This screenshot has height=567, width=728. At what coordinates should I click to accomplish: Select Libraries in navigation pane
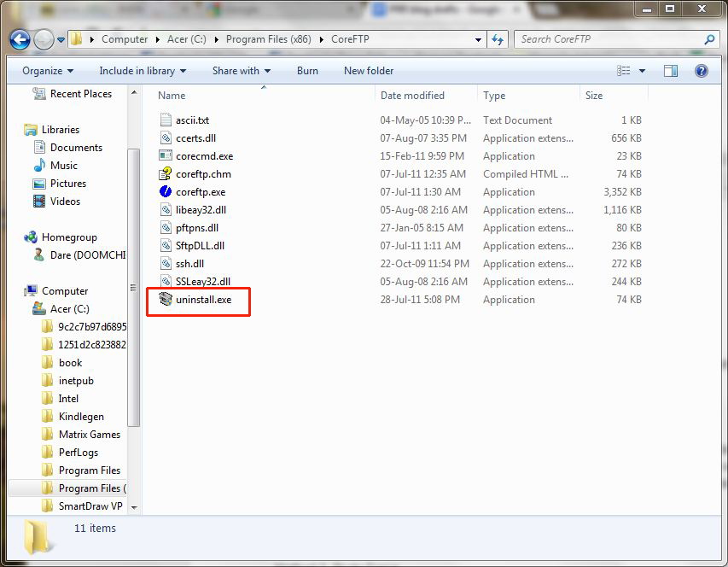61,130
